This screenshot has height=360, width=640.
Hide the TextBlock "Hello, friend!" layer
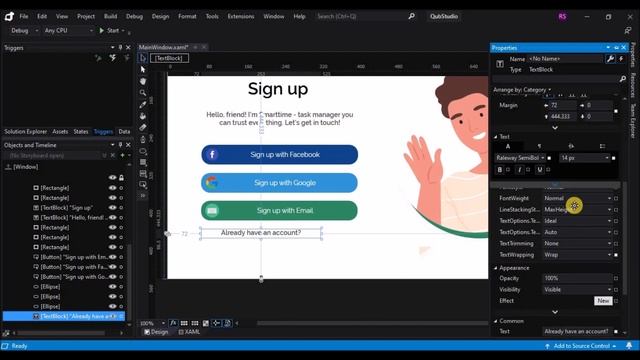[112, 218]
